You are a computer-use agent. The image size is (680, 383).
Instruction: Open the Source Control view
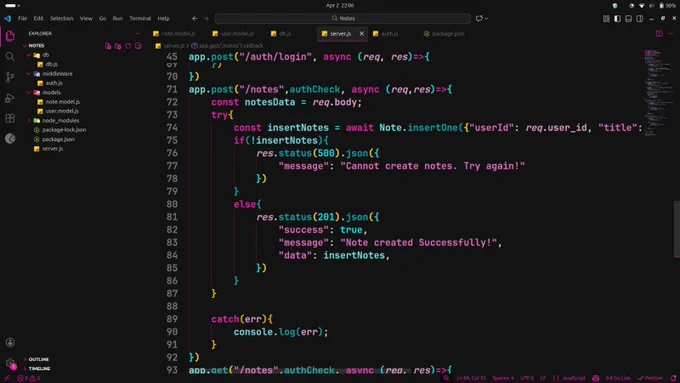pos(10,77)
